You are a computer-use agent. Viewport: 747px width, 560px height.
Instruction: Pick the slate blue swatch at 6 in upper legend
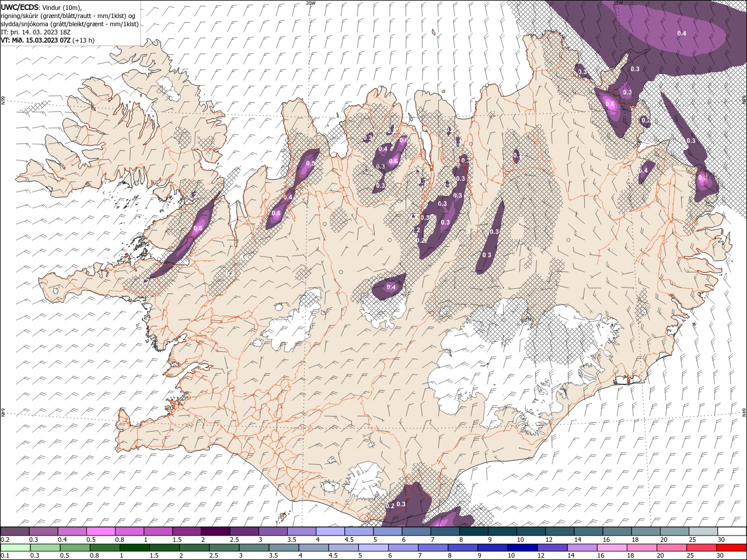(x=416, y=531)
